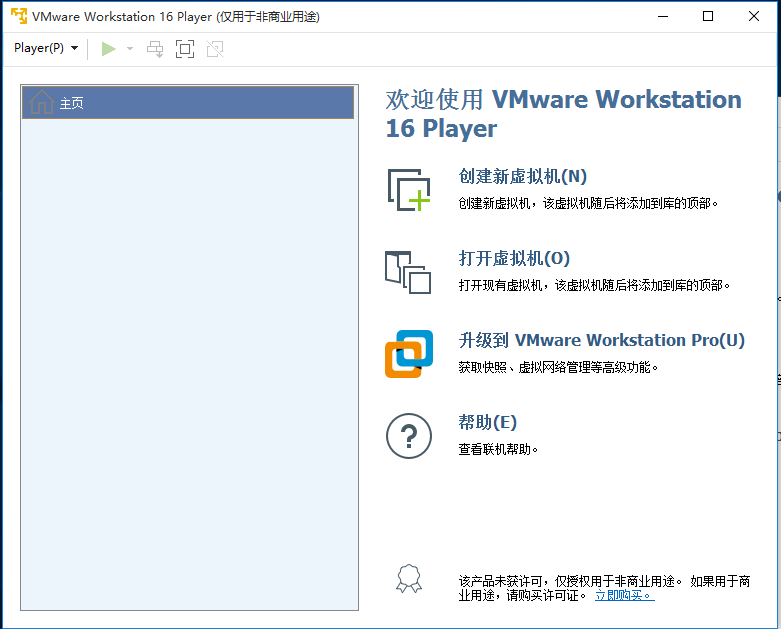Click the send Ctrl+Alt+Del toolbar icon
The image size is (781, 629).
click(x=155, y=49)
